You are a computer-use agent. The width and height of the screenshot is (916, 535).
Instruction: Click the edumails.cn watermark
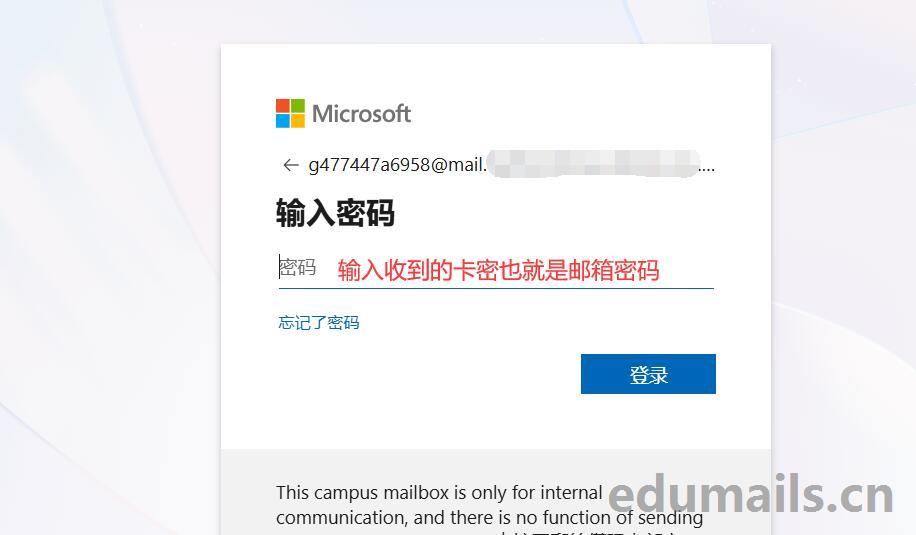(751, 495)
